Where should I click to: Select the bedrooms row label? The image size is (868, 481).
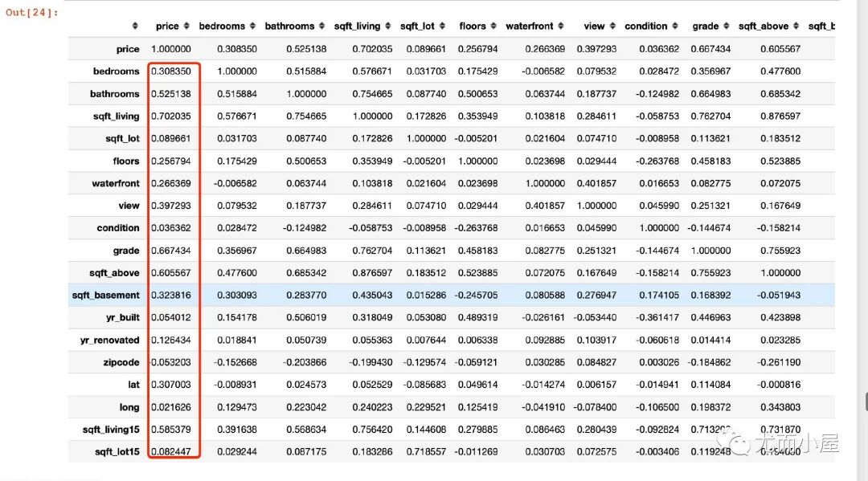click(x=117, y=71)
